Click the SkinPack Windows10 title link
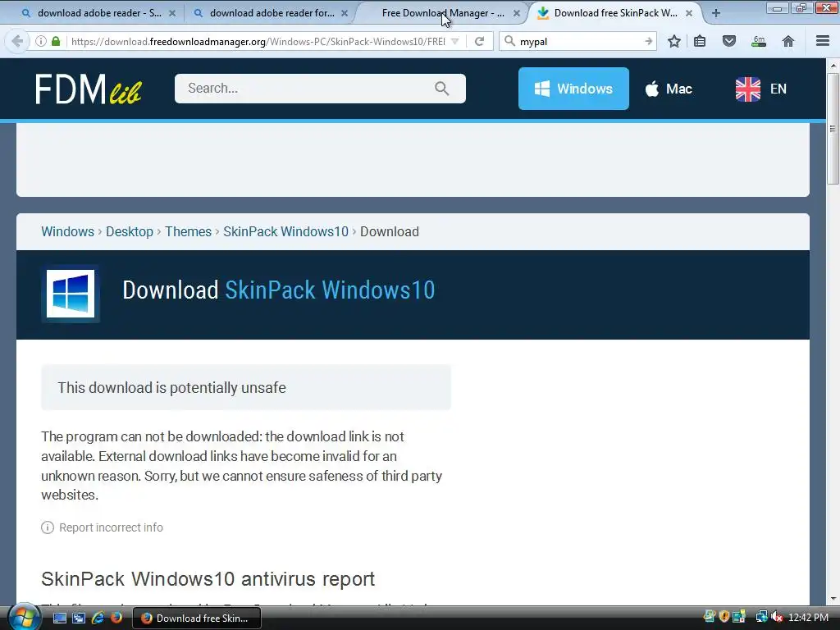840x630 pixels. (330, 290)
